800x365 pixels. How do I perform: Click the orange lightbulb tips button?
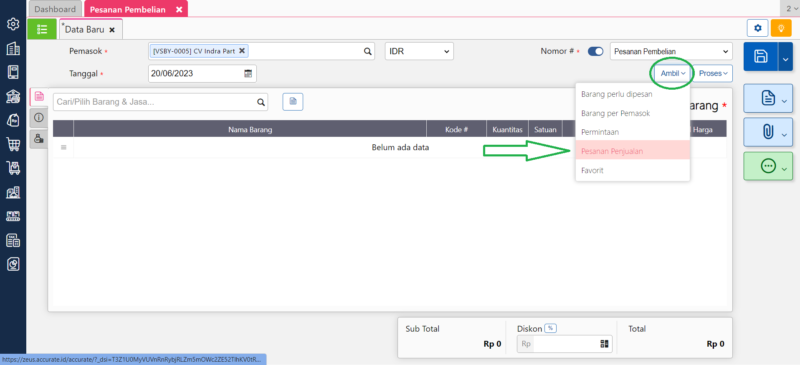tap(781, 29)
